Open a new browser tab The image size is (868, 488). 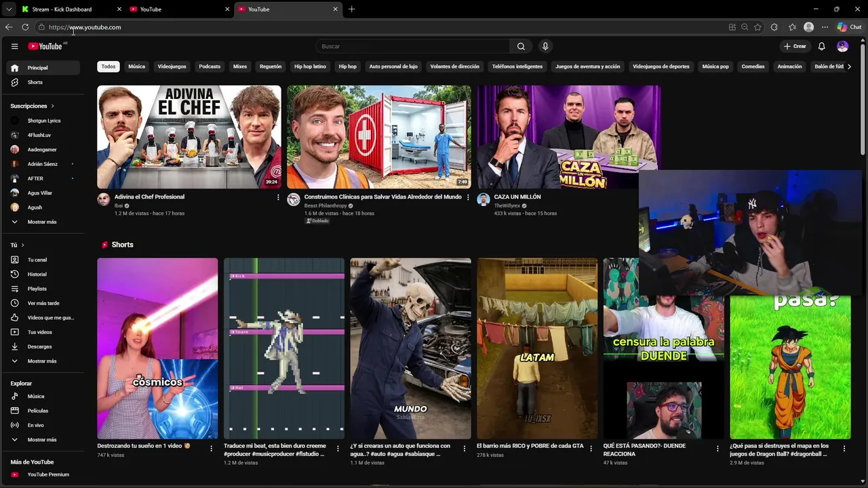click(351, 9)
